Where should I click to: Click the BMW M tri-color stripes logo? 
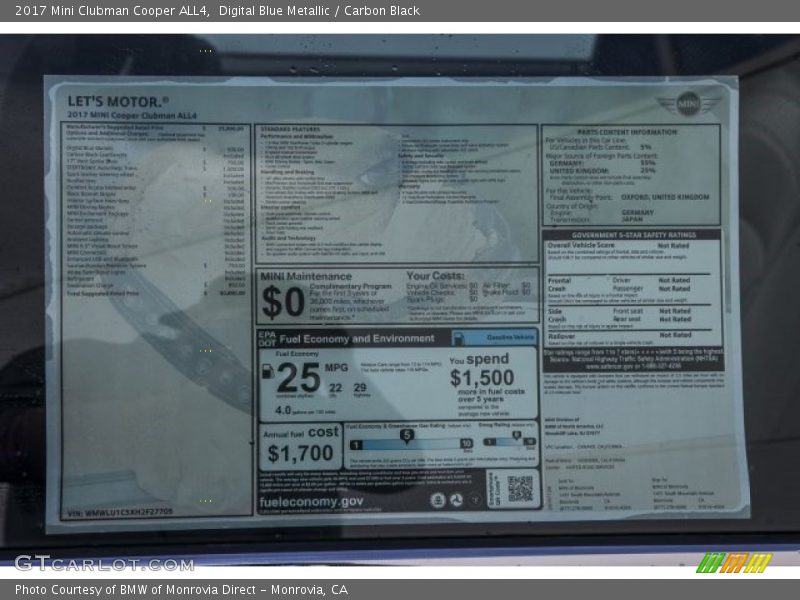pos(733,563)
